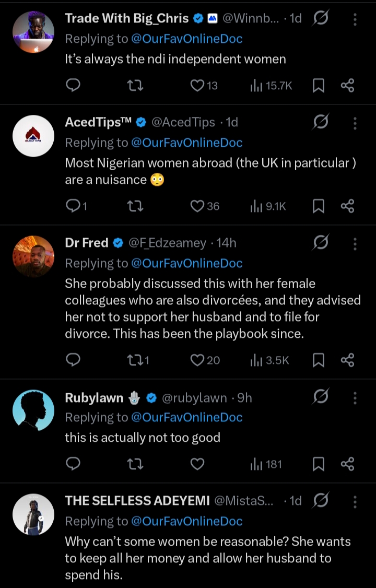This screenshot has width=376, height=588.
Task: Open Grok icon on Rubylawn's tweet
Action: (321, 397)
